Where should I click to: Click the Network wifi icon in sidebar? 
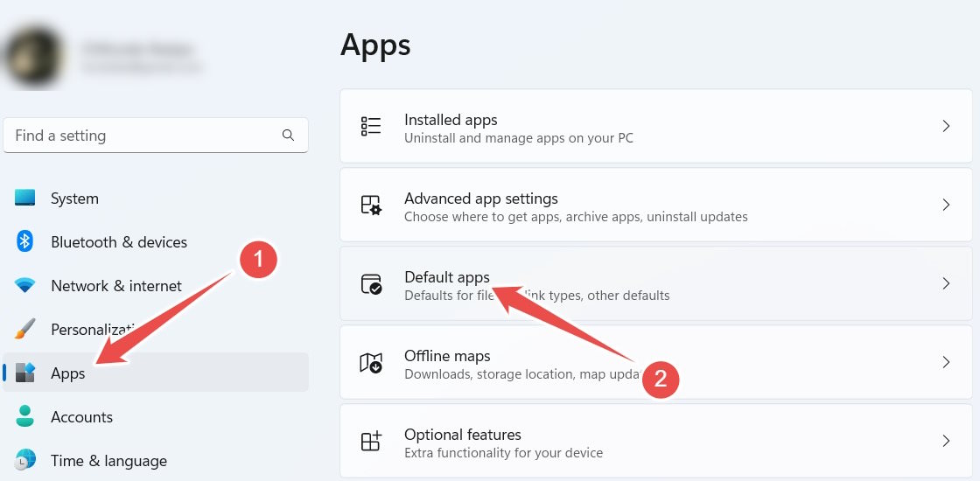coord(25,285)
